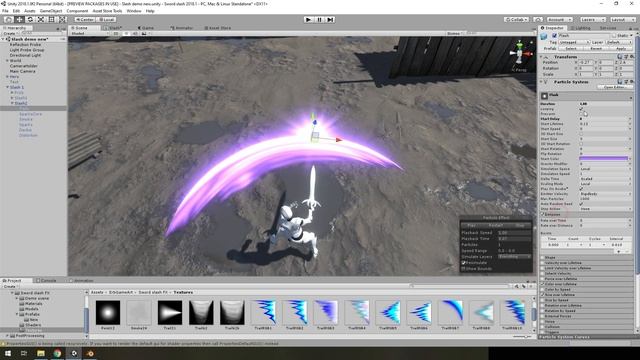Open Chrome from the taskbar
640x360 pixels.
click(x=57, y=353)
